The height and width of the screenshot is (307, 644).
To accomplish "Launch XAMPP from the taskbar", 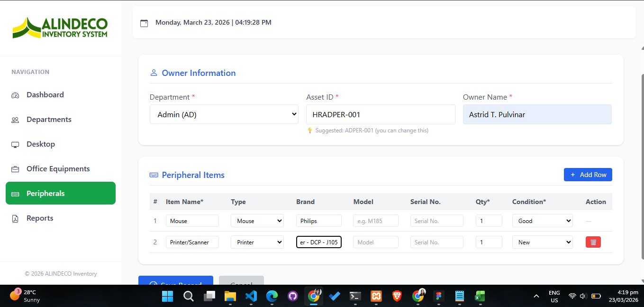I will coord(376,296).
